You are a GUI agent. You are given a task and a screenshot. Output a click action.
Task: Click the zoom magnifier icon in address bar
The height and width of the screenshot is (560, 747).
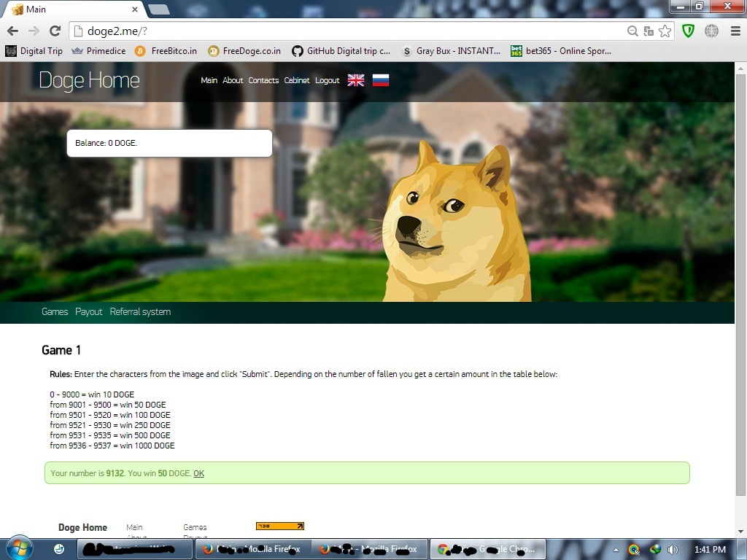[632, 31]
